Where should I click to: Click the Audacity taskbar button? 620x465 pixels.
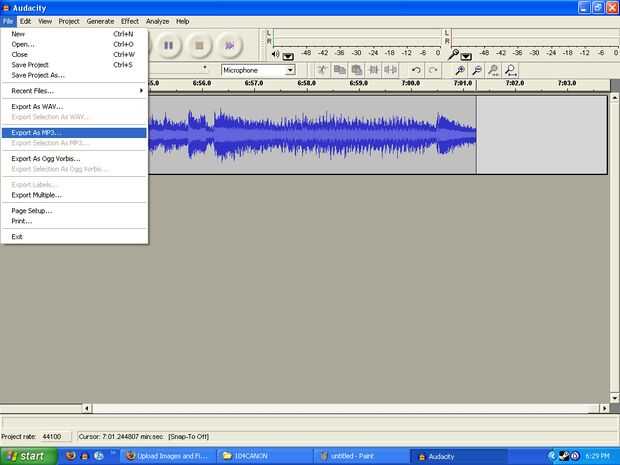[x=458, y=456]
